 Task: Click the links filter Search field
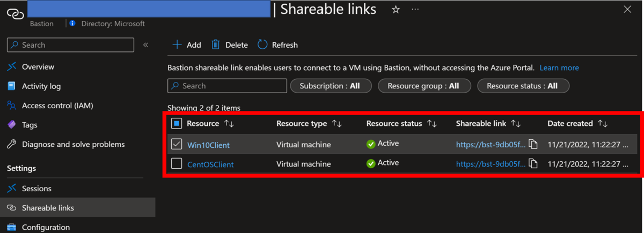(x=227, y=86)
